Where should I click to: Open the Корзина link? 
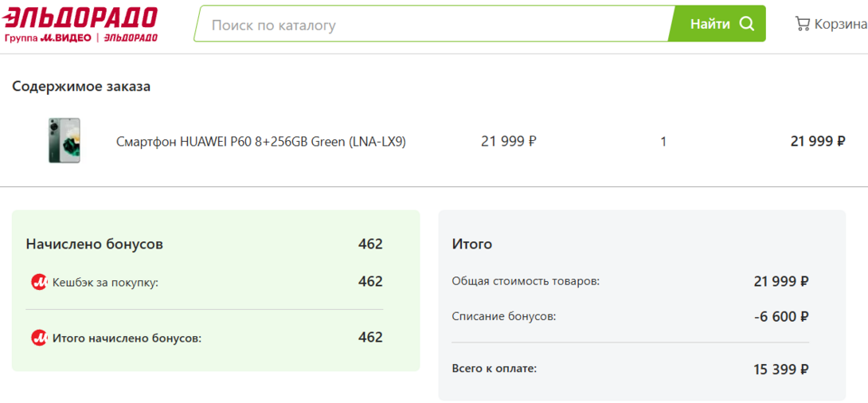point(839,25)
